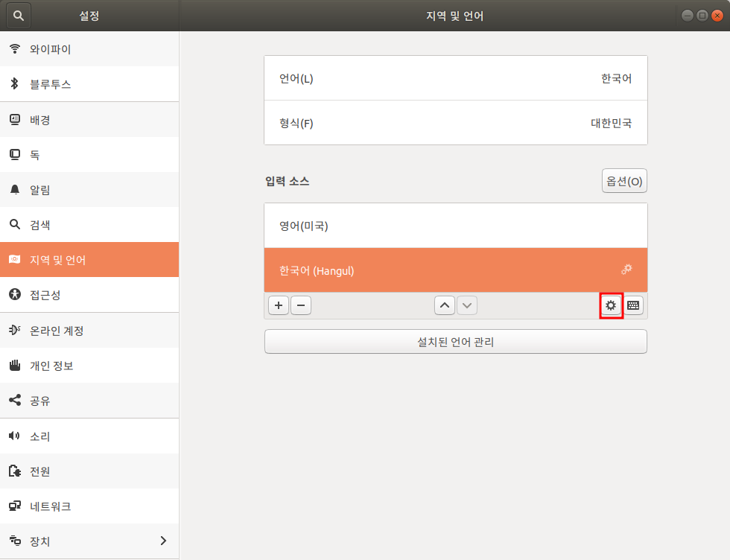This screenshot has width=730, height=560.
Task: Move the input source up
Action: coord(445,305)
